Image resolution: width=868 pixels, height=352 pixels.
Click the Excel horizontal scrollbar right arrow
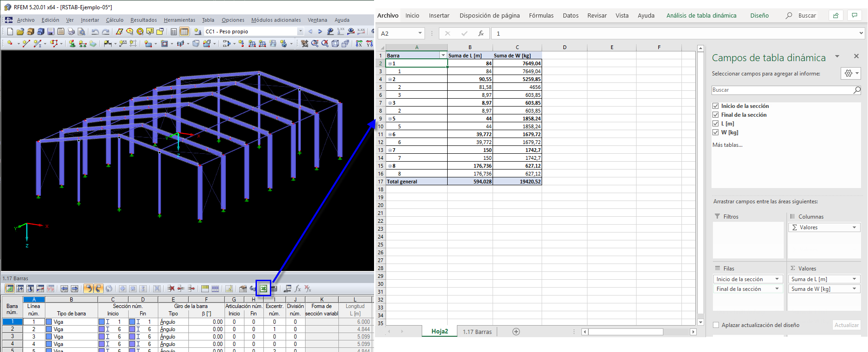point(693,332)
